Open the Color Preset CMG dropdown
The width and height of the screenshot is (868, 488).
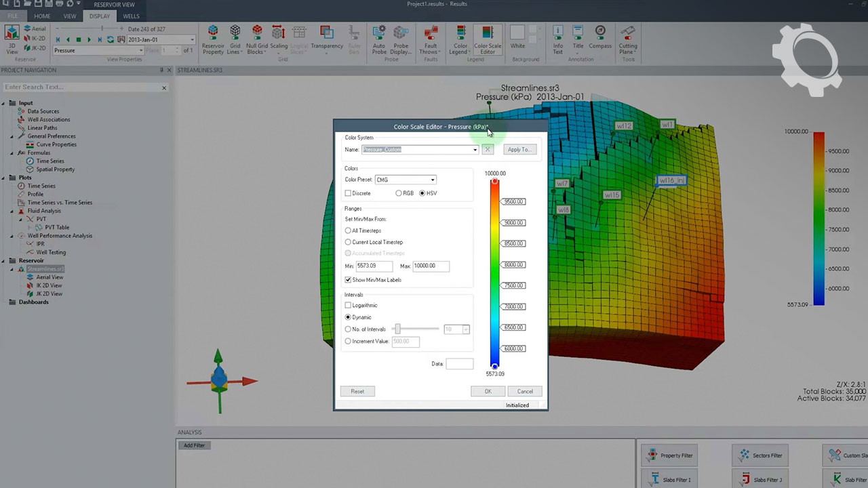pyautogui.click(x=433, y=180)
